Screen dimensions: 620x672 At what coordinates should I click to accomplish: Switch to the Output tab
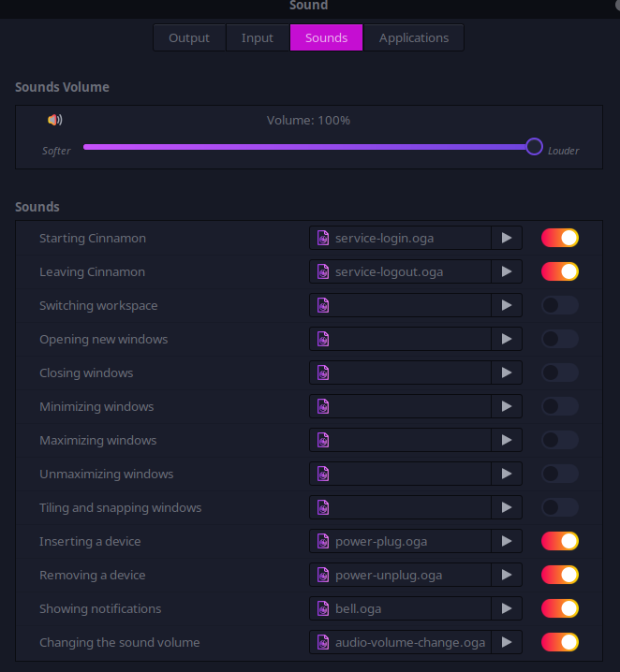click(x=189, y=37)
